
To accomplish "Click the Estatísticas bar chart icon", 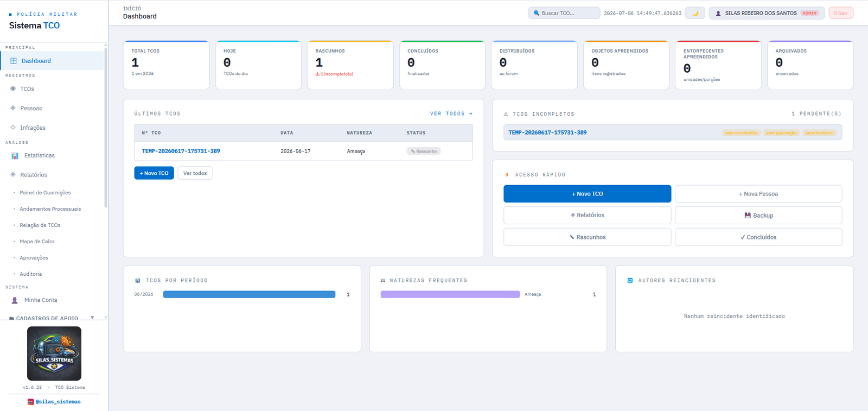I will (15, 156).
